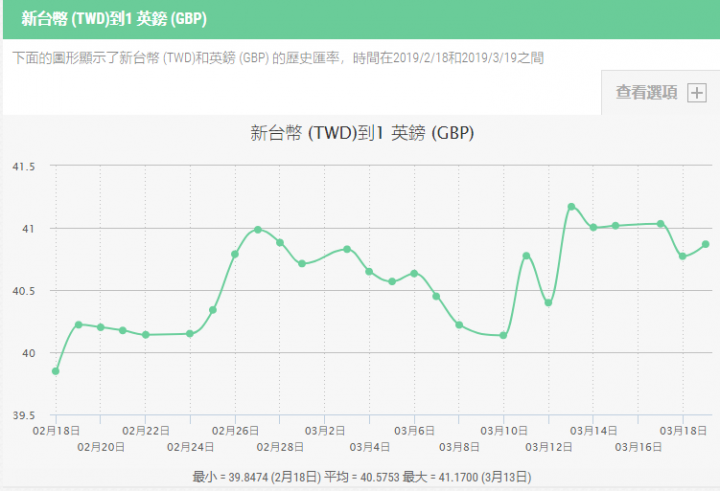Click the x-axis label 02月28日
720x491 pixels.
pyautogui.click(x=280, y=447)
